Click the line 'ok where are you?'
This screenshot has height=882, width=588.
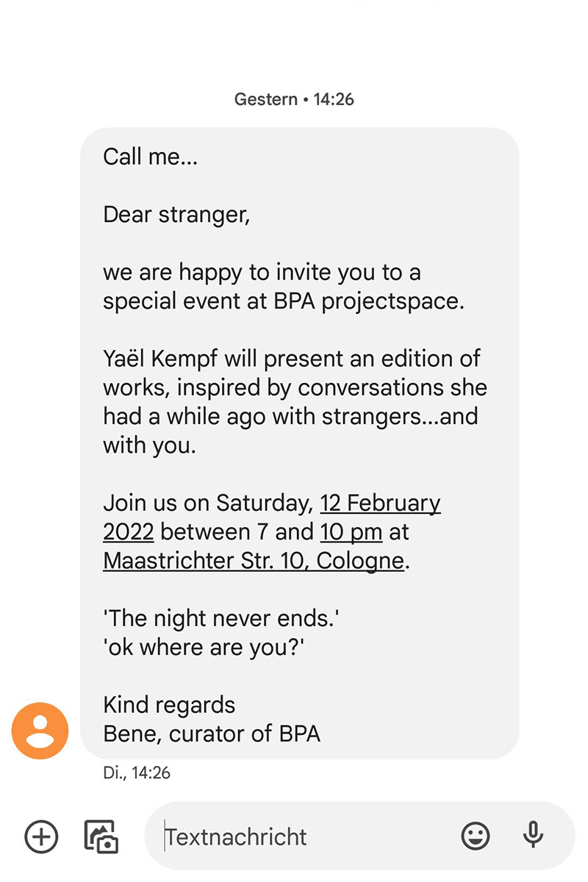(x=203, y=648)
